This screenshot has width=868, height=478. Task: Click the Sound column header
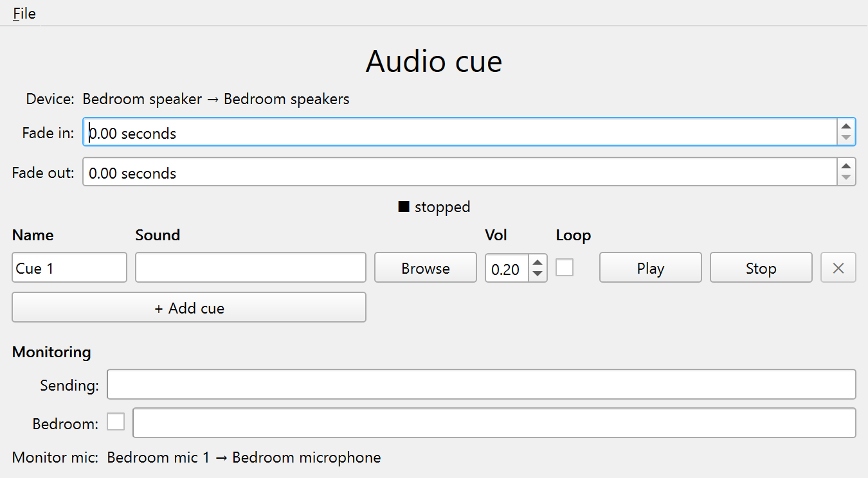tap(158, 235)
